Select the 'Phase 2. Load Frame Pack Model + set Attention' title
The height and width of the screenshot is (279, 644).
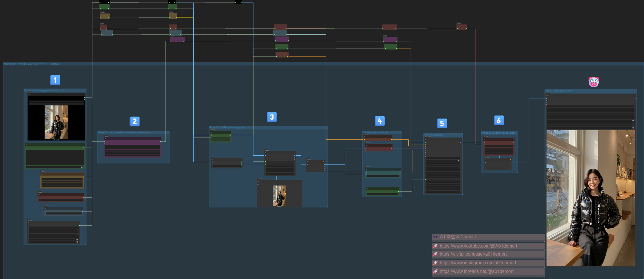tap(124, 132)
